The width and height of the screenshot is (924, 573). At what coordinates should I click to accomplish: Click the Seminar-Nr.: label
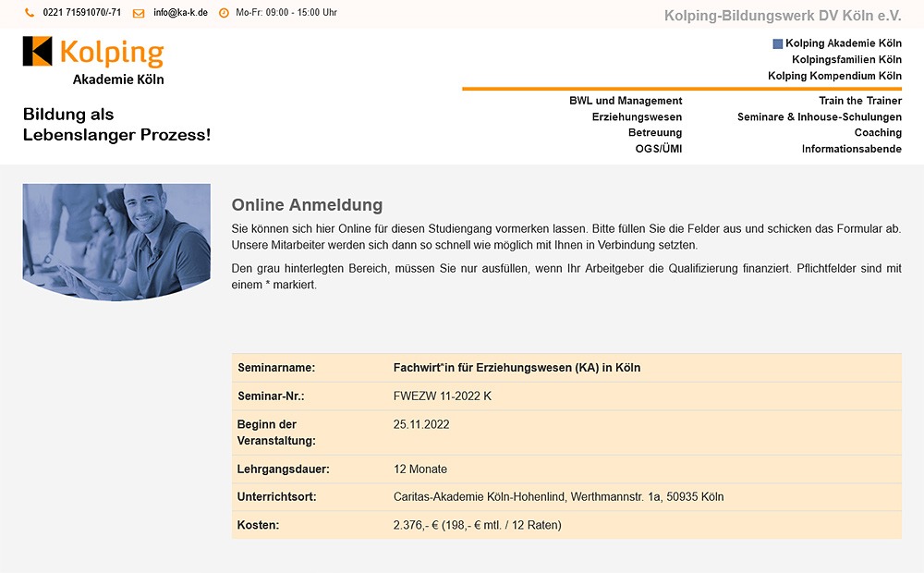(x=271, y=396)
